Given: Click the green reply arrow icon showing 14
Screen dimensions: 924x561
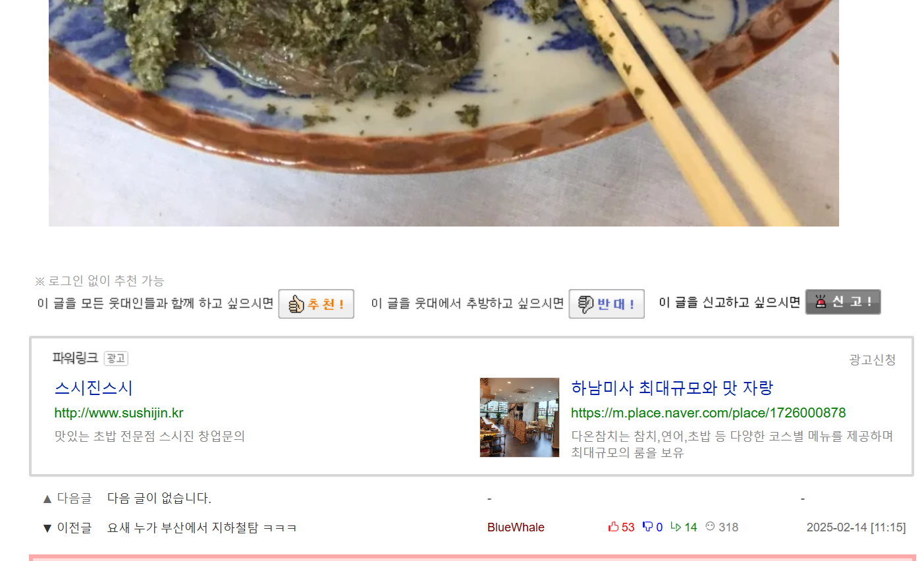Looking at the screenshot, I should click(x=676, y=527).
